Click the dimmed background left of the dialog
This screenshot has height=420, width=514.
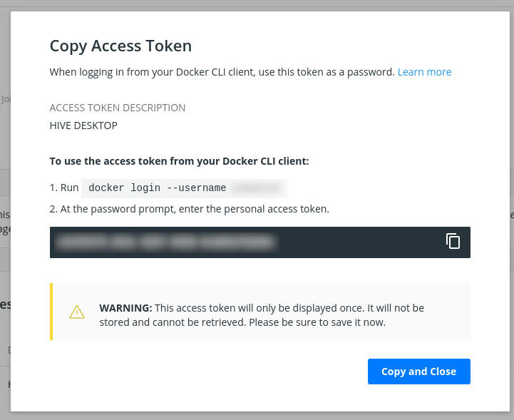[5, 214]
